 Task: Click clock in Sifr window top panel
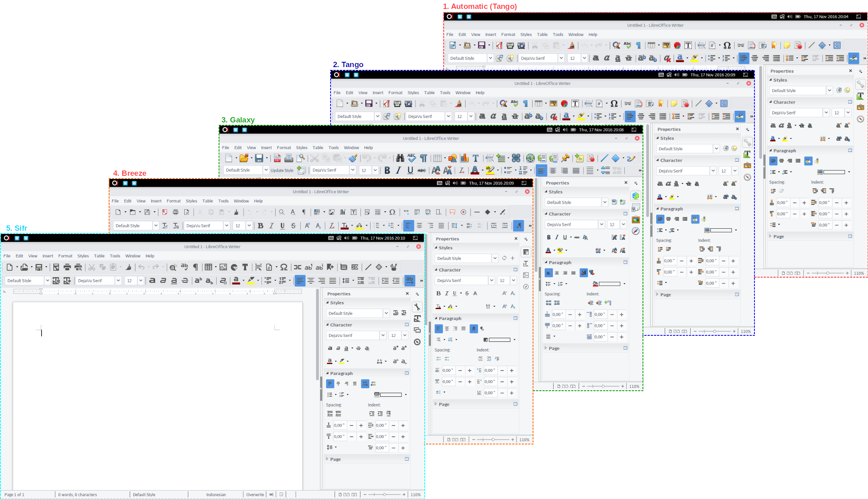(383, 238)
